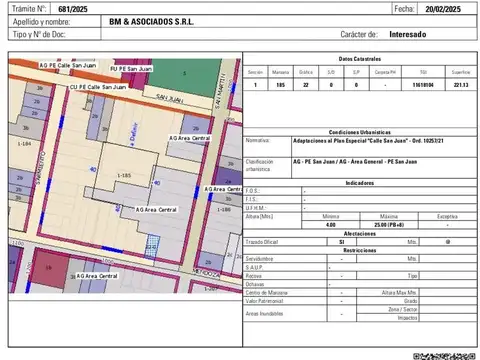Click the 'Tipo y N° de Doc:' label
Screen dimensions: 480x360
pyautogui.click(x=39, y=34)
